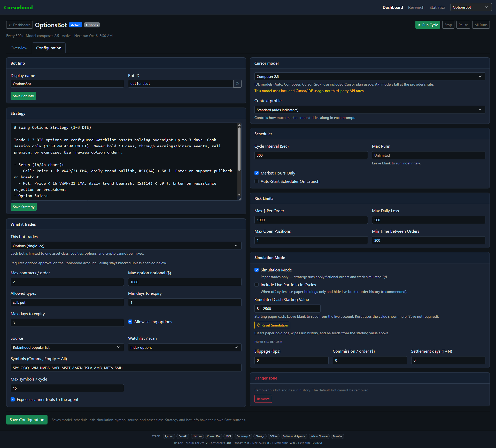
Task: Enable Auto-Start Scheduler On Launch
Action: click(257, 181)
